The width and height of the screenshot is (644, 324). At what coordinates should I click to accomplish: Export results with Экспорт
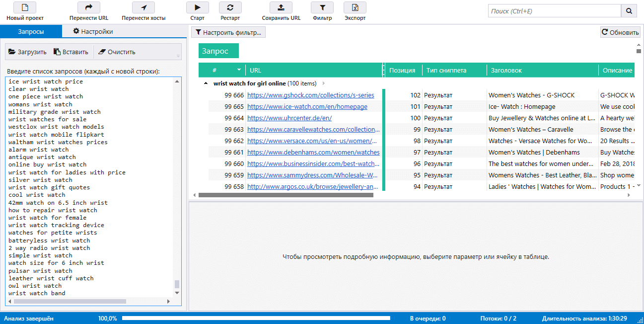coord(355,12)
